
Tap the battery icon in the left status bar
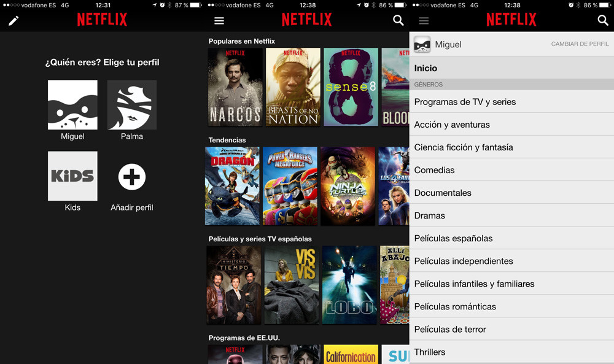tap(195, 5)
